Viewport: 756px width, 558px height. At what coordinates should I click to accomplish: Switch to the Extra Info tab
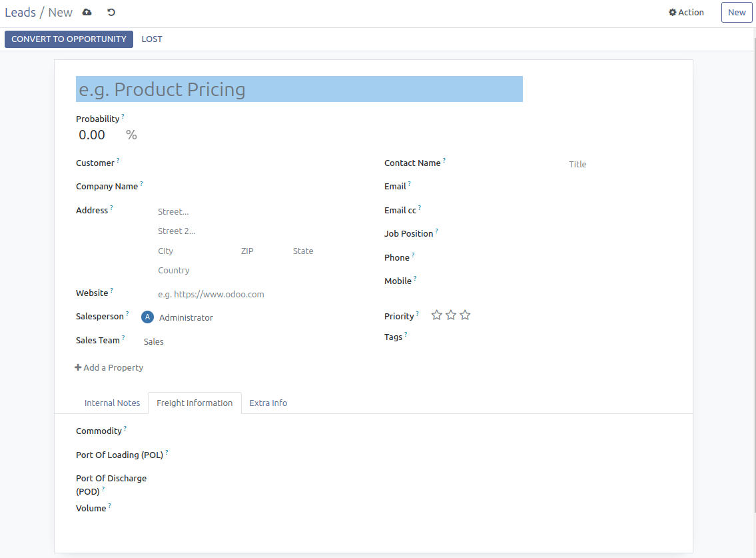(268, 403)
